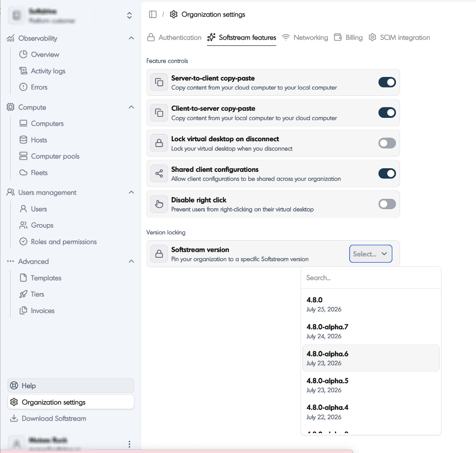The image size is (476, 453).
Task: Go to the Billing tab
Action: [x=348, y=38]
